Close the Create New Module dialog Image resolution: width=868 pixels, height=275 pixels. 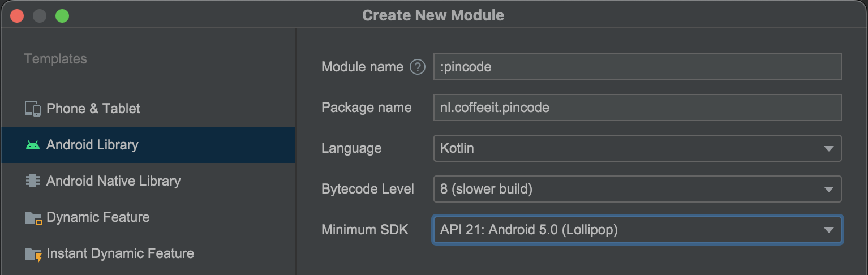[x=17, y=16]
